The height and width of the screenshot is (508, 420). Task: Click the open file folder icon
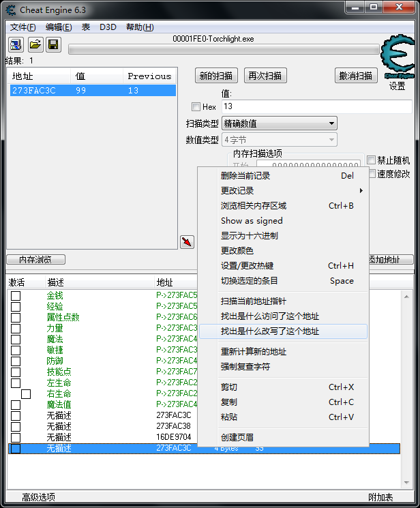pyautogui.click(x=35, y=44)
